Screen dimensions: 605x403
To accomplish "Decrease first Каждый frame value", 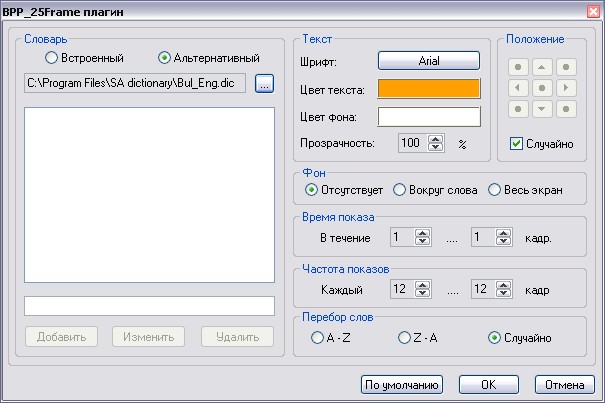I will (422, 293).
